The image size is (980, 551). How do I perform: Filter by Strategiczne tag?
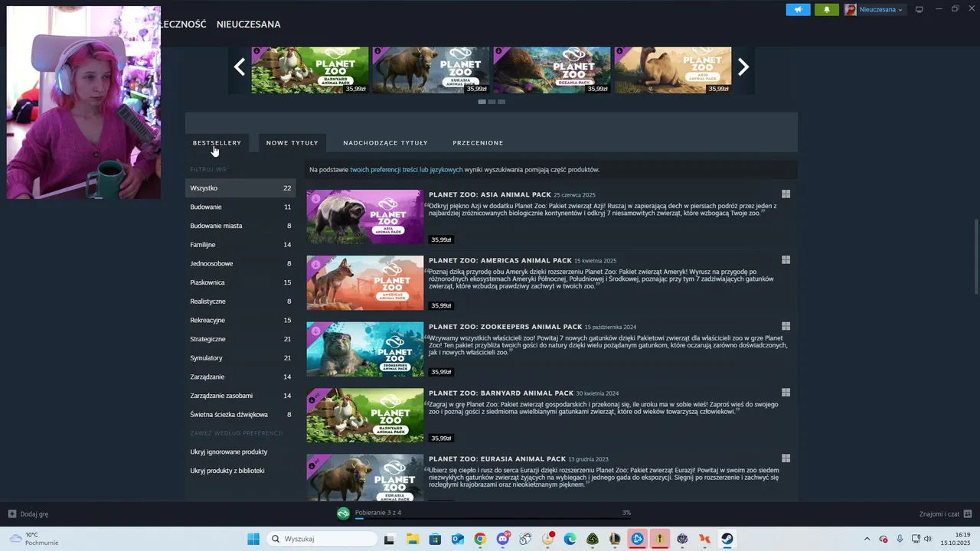tap(240, 339)
